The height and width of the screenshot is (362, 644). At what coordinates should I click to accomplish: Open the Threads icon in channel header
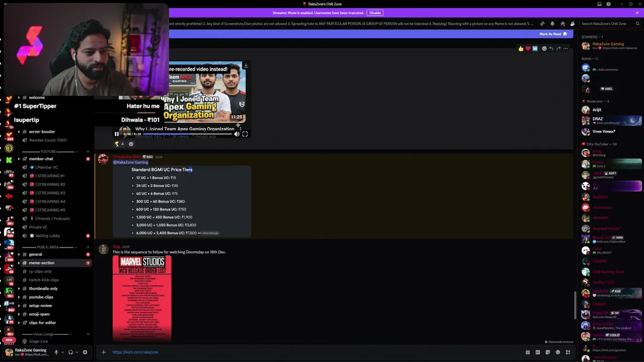coord(542,24)
